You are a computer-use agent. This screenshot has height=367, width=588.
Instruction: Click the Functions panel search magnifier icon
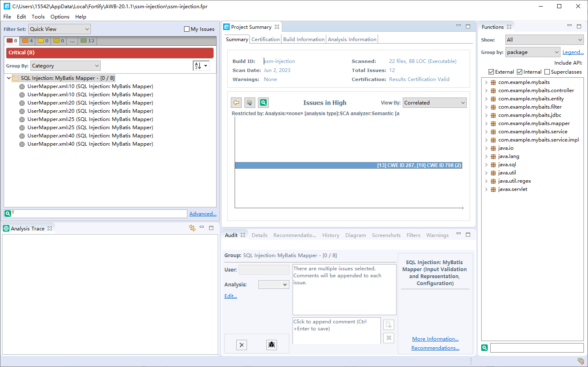[485, 348]
